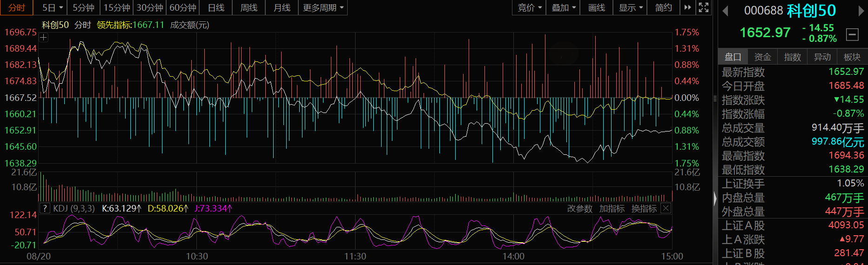Collapse the side panel with arrow handle
Viewport: 868px width, 265px height.
[x=715, y=199]
